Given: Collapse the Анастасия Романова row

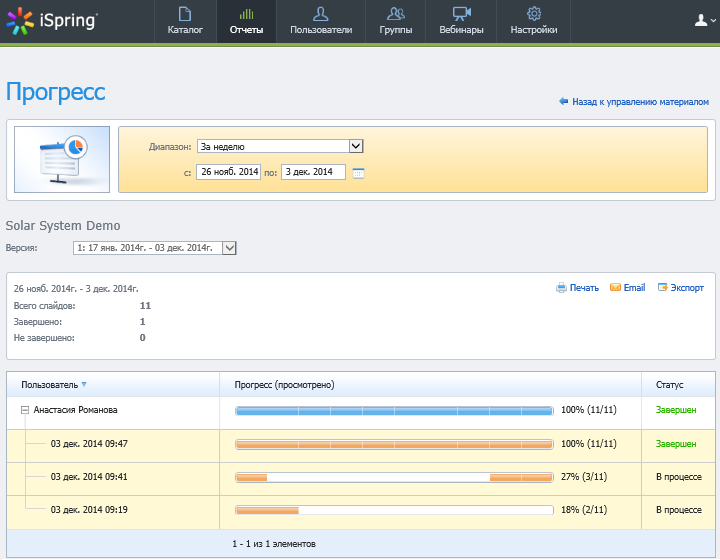Looking at the screenshot, I should click(25, 410).
